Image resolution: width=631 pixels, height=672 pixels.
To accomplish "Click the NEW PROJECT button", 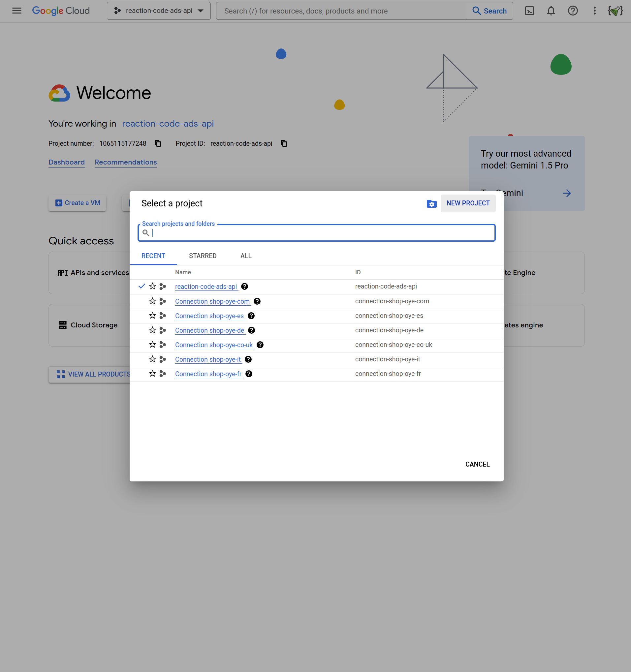I will click(468, 203).
